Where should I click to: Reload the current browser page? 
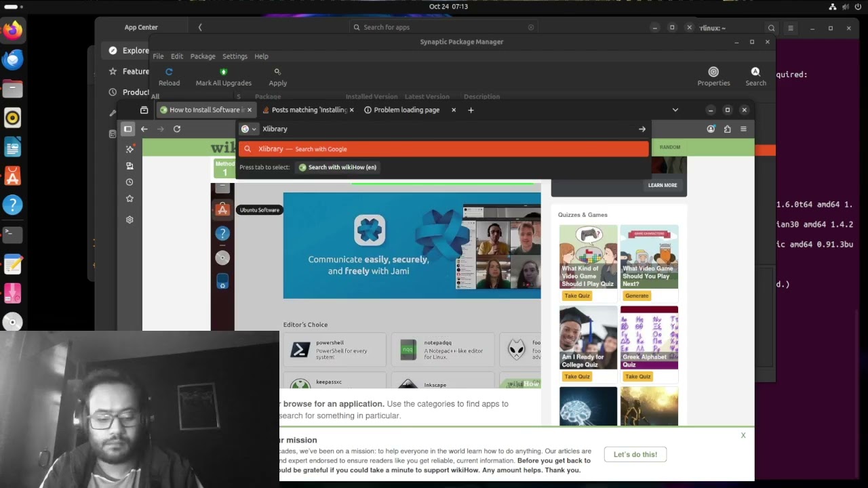177,129
